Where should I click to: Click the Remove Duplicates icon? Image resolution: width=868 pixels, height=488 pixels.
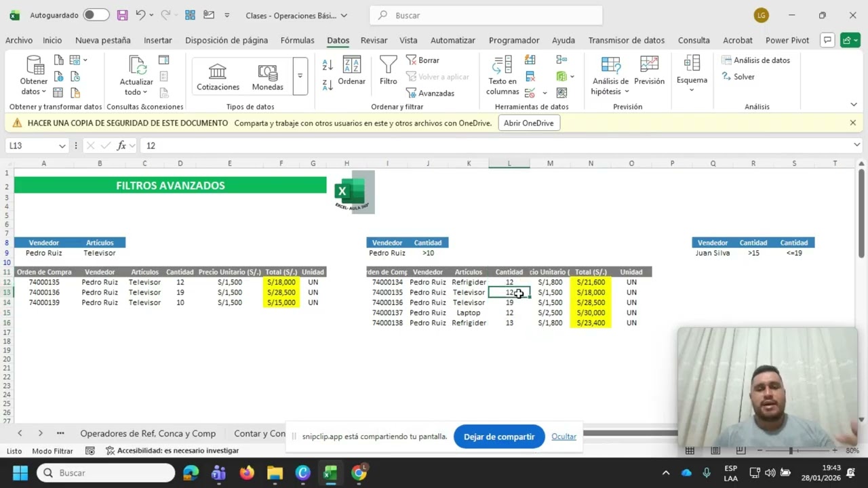click(530, 77)
